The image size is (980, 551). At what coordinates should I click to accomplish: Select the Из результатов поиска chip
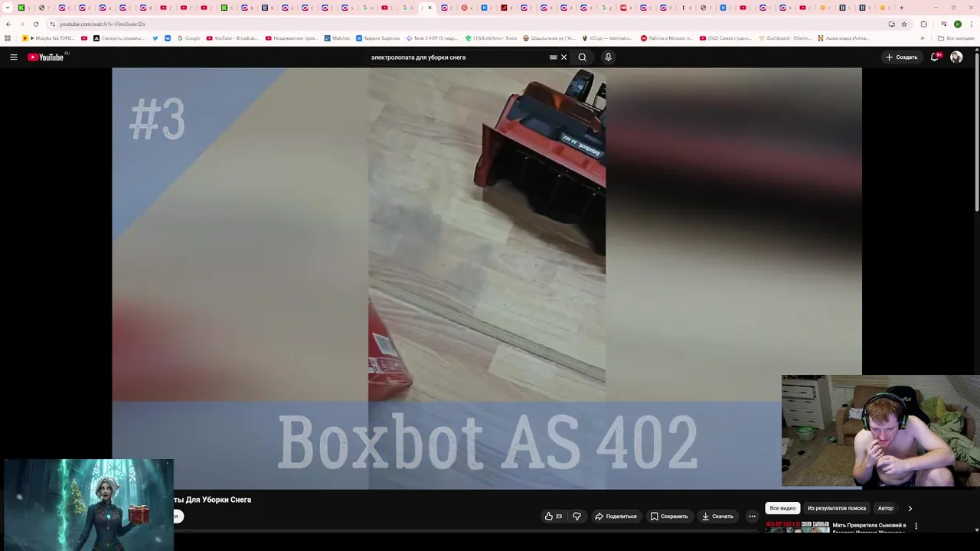[x=837, y=508]
